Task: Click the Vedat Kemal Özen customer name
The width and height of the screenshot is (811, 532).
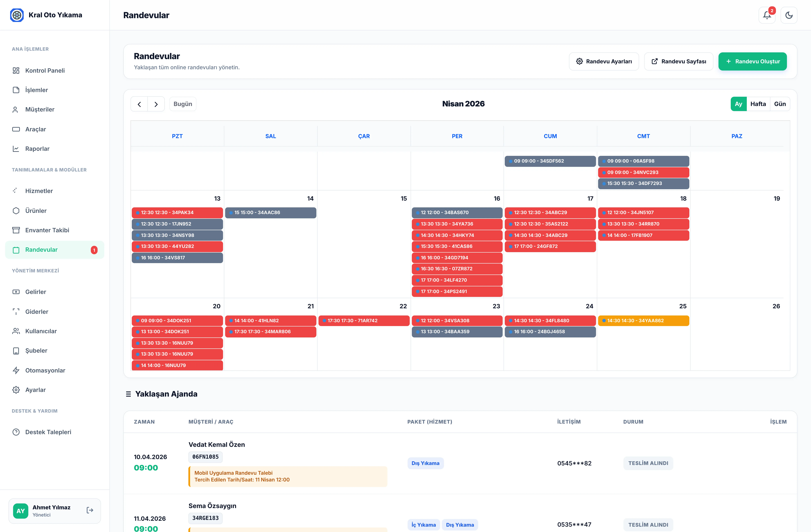Action: pyautogui.click(x=217, y=445)
